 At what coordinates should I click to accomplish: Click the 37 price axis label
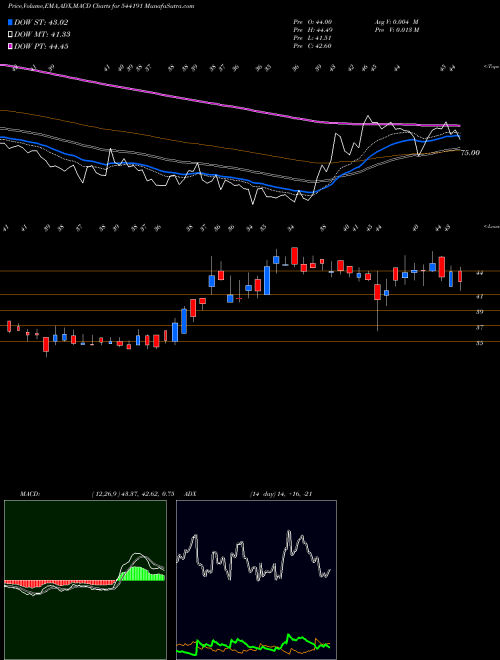(x=479, y=327)
